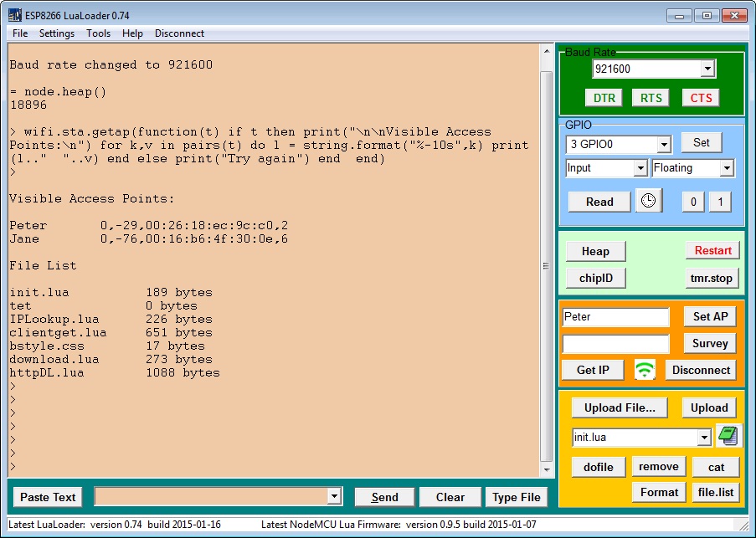Click the clock timer icon beside Read
756x538 pixels.
(648, 201)
